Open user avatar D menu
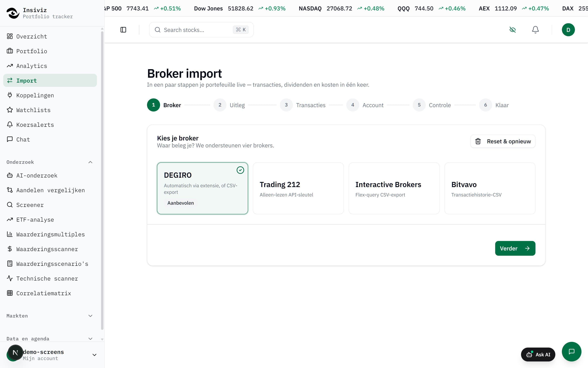The image size is (588, 368). [x=568, y=30]
